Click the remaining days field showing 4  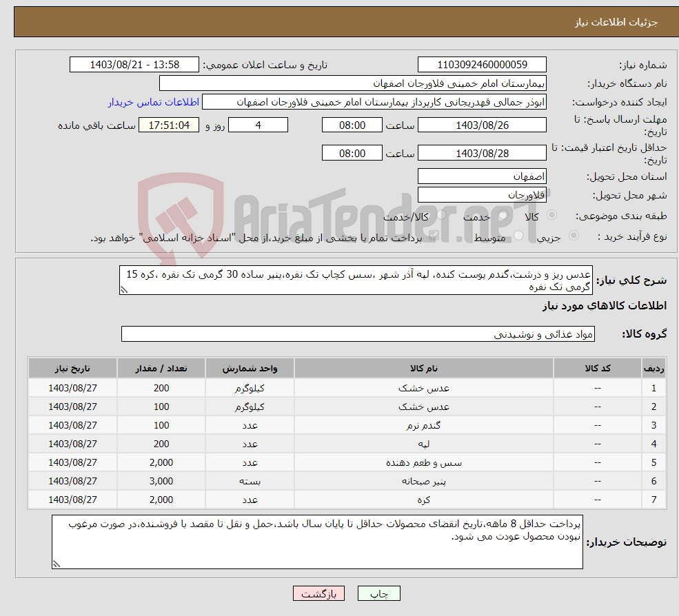(x=258, y=125)
